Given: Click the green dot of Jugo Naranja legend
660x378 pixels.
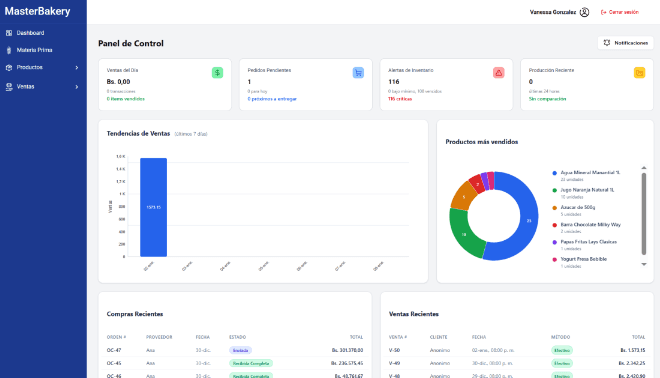Looking at the screenshot, I should [554, 190].
